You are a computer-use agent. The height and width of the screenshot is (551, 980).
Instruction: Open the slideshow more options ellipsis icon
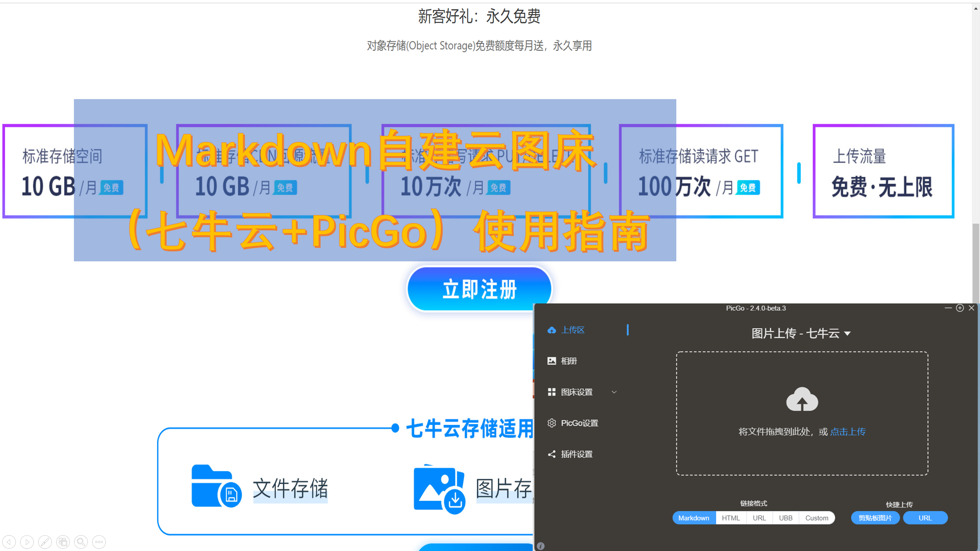click(99, 542)
